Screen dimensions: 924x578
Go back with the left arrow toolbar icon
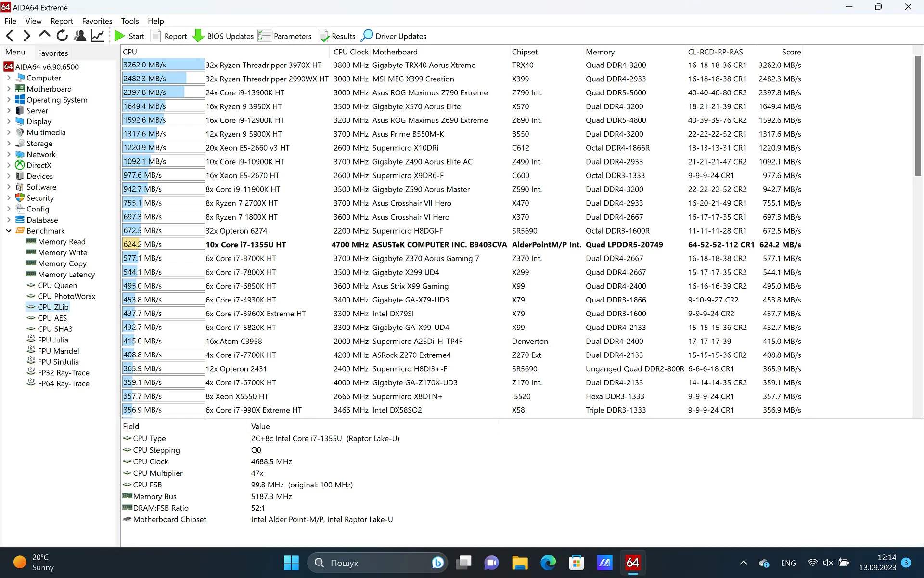10,36
